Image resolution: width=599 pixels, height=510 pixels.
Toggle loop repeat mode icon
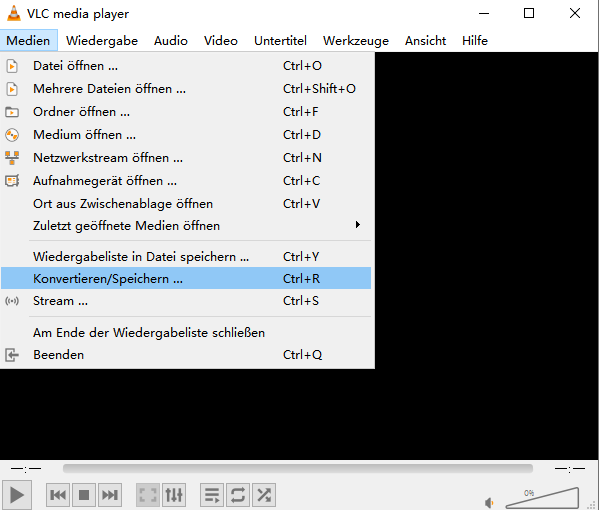point(238,495)
